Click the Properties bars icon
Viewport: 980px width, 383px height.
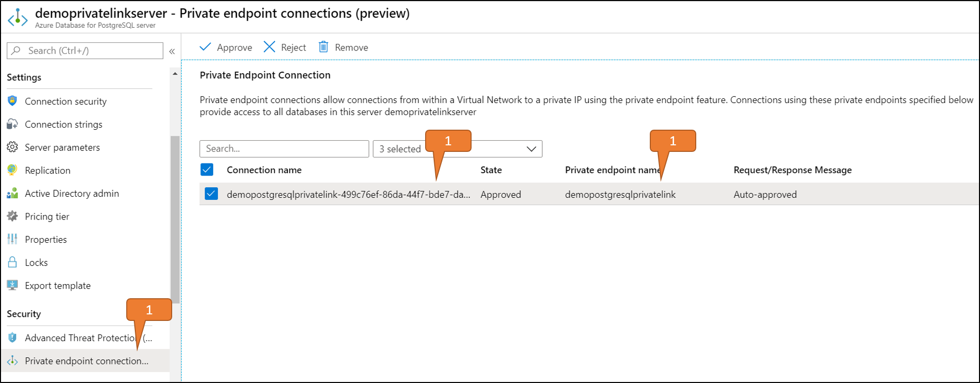click(13, 239)
